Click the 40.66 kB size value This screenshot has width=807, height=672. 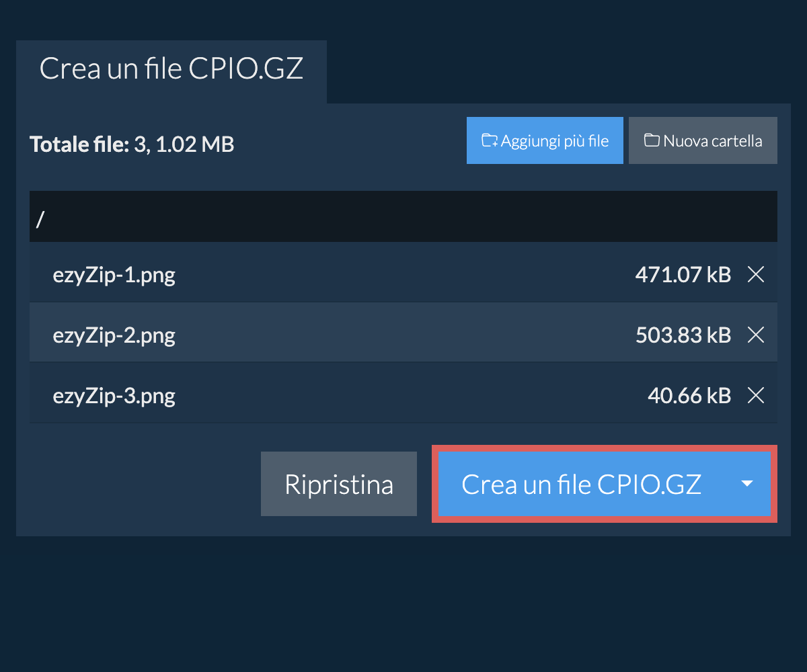[689, 396]
